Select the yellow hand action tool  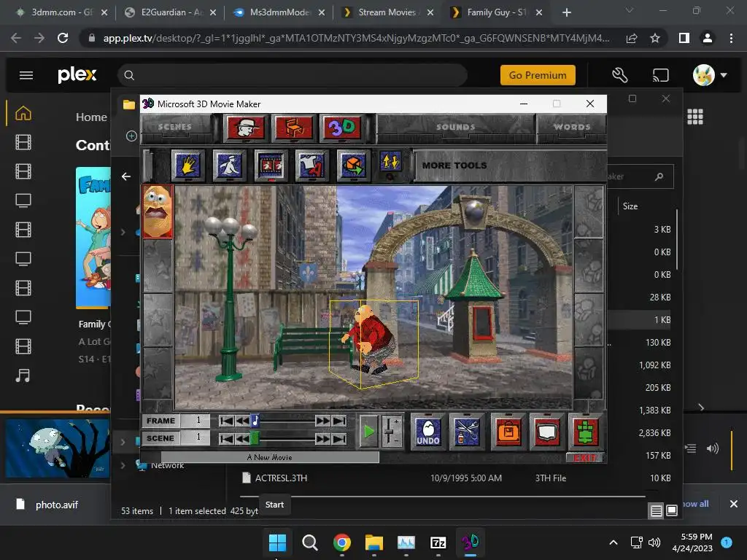click(188, 166)
